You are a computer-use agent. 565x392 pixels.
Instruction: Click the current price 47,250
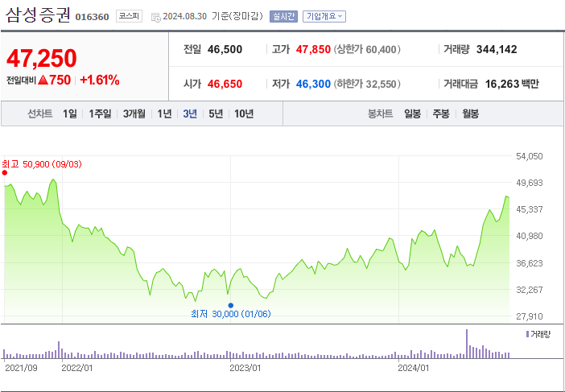coord(42,58)
